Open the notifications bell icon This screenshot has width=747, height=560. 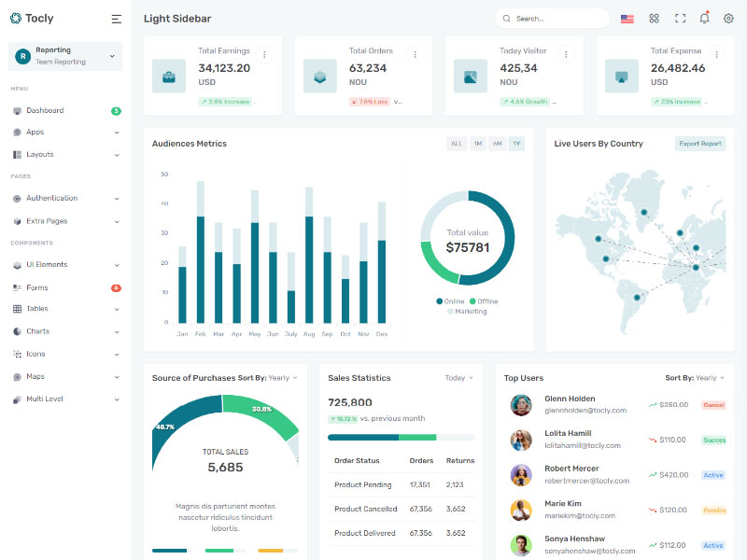point(704,18)
